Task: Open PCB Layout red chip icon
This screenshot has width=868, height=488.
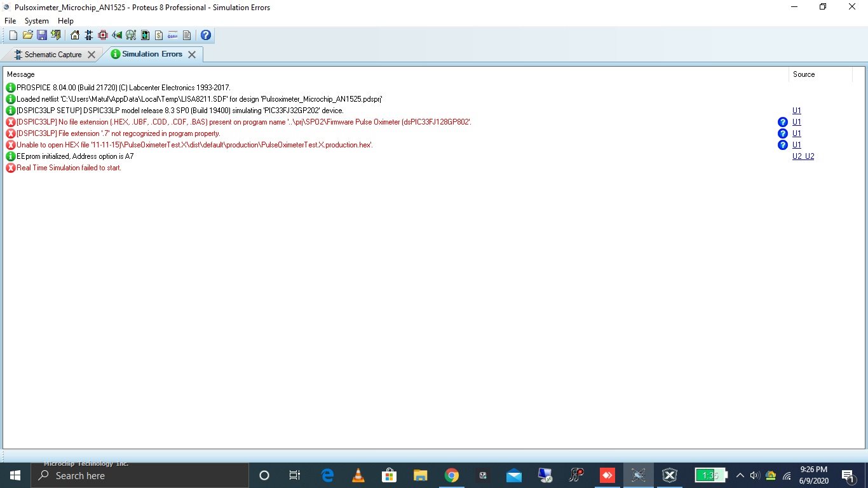Action: [103, 35]
